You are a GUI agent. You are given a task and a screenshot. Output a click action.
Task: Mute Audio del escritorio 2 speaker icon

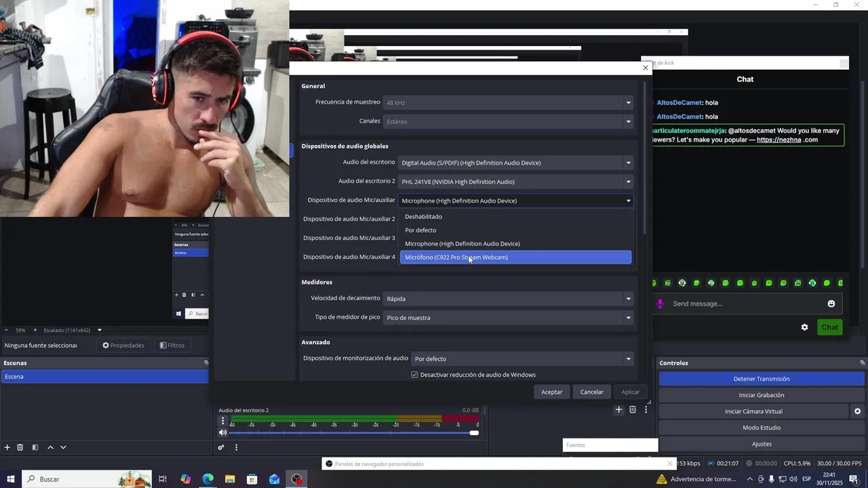[222, 432]
